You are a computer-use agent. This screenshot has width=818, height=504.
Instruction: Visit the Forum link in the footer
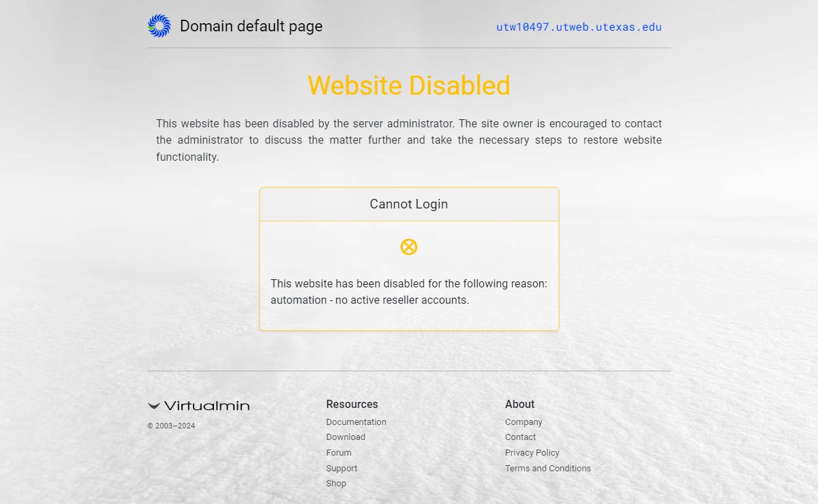(339, 453)
